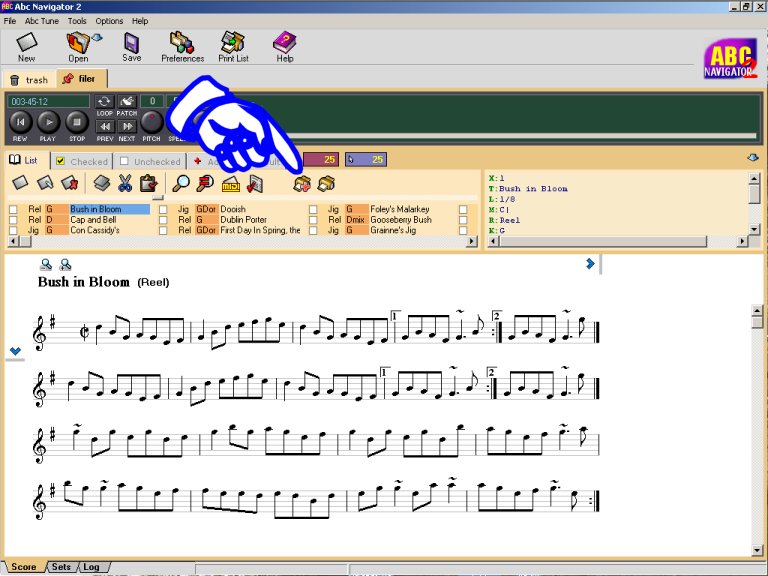Click the MIDI export icon
Screen dimensions: 768x576
pyautogui.click(x=230, y=183)
